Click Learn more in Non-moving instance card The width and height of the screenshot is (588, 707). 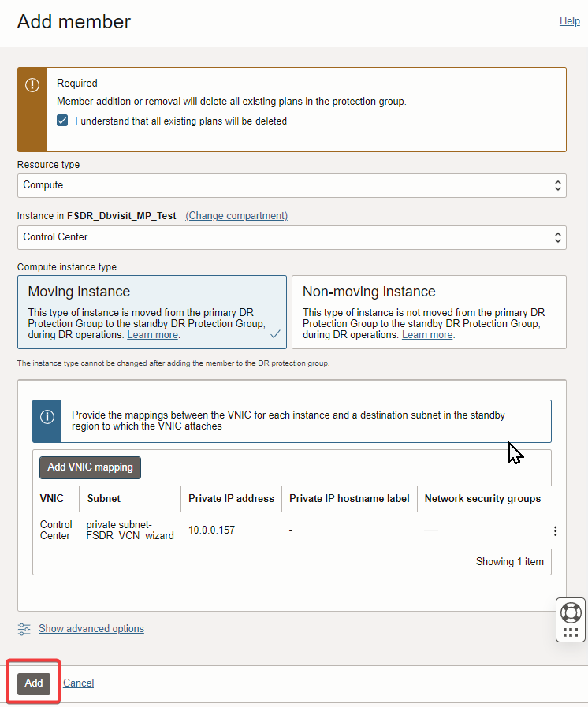click(427, 335)
